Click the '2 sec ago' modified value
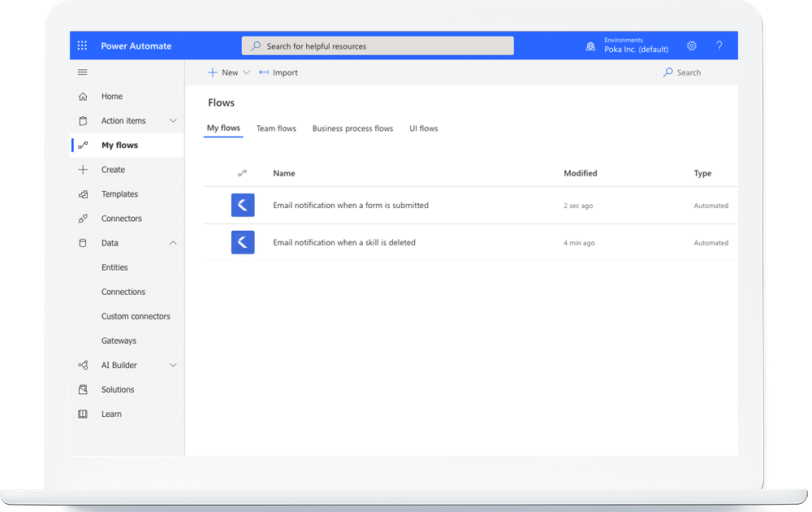The width and height of the screenshot is (812, 512). (578, 206)
